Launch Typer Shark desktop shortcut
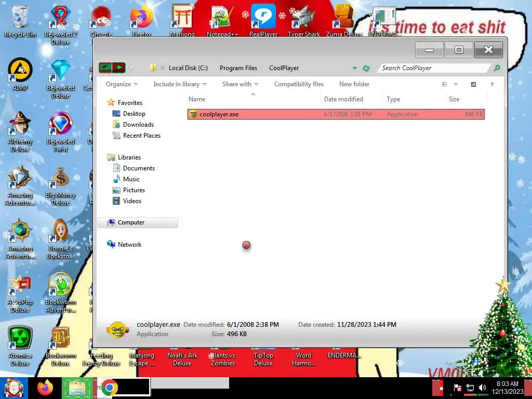 (303, 20)
